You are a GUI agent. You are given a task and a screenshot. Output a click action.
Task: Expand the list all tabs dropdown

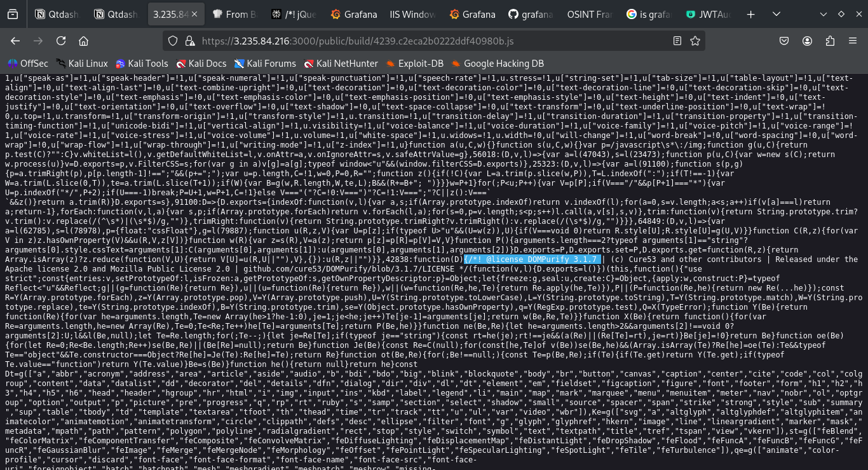824,14
